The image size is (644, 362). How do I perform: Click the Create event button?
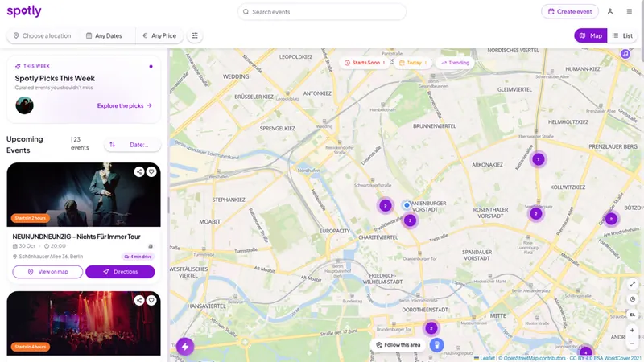[x=570, y=11]
